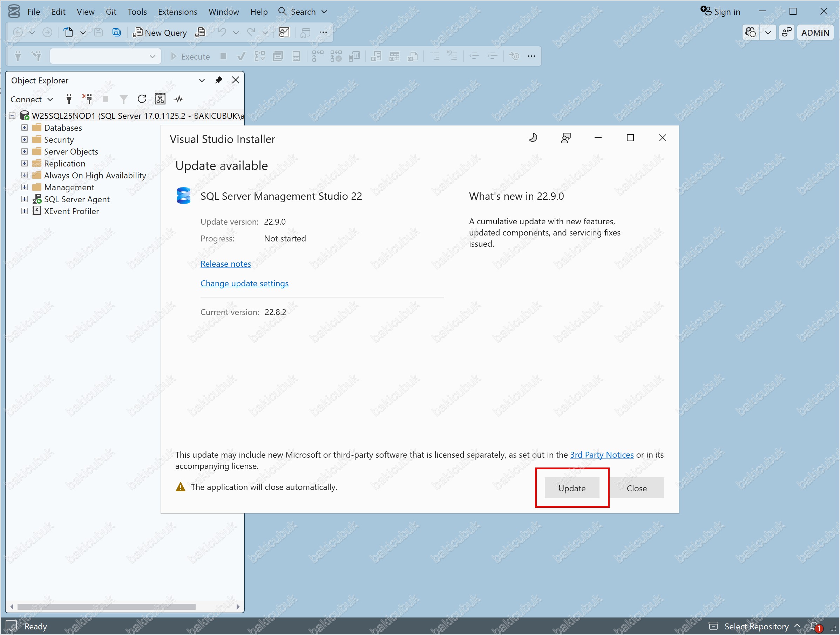This screenshot has height=635, width=840.
Task: Click Update in Visual Studio Installer
Action: pos(571,488)
